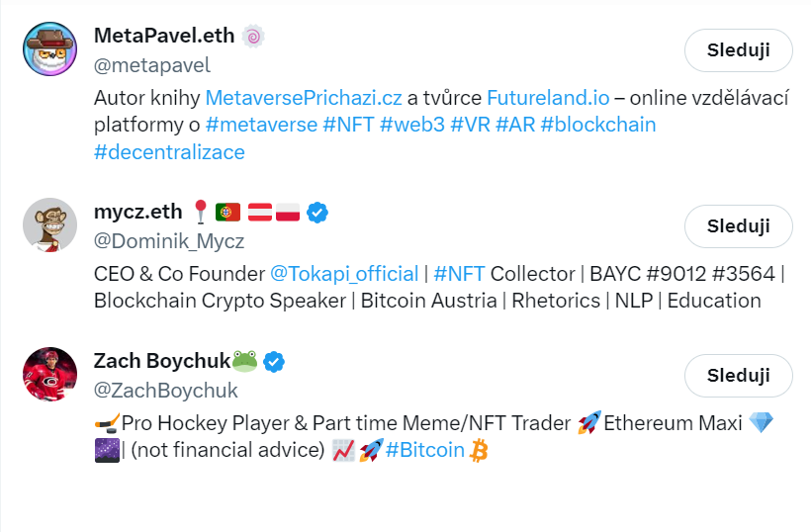Click the Bitcoin symbol icon in Zach's bio
The width and height of the screenshot is (811, 532).
[480, 451]
